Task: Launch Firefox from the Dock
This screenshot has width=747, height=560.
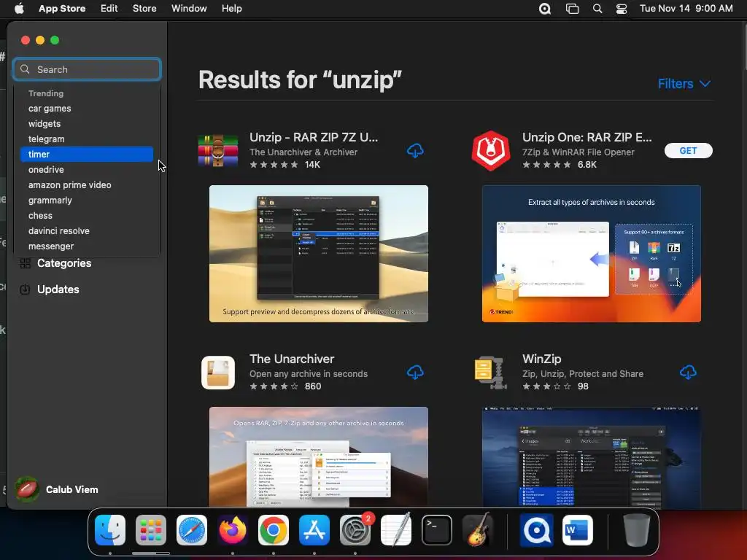Action: coord(233,530)
